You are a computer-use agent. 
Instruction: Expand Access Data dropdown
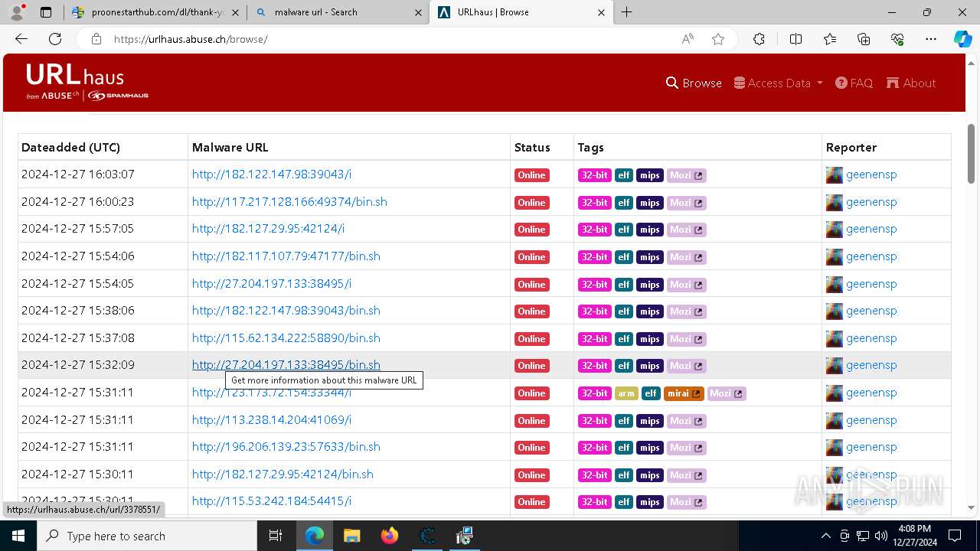(778, 83)
